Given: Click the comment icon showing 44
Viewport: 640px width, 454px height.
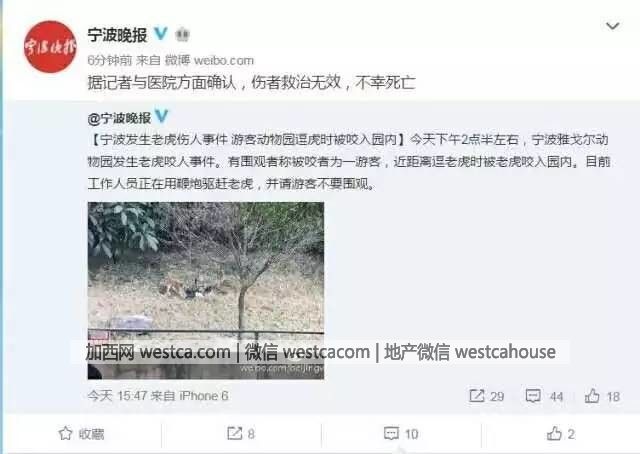Looking at the screenshot, I should (544, 396).
